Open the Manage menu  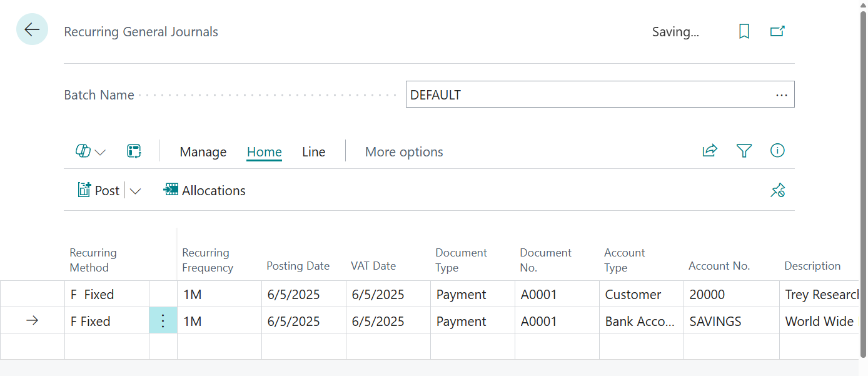pos(203,151)
